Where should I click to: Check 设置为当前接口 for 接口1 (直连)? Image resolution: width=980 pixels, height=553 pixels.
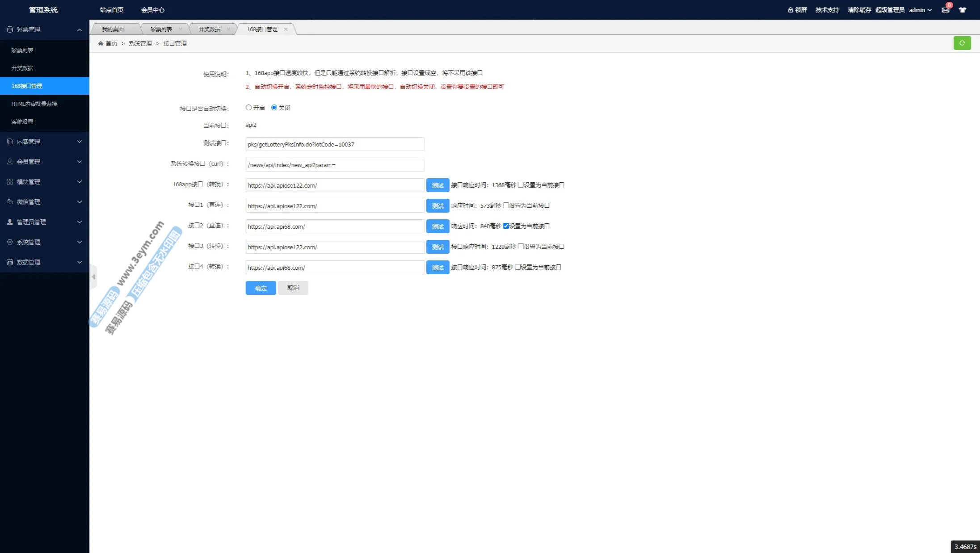tap(506, 205)
